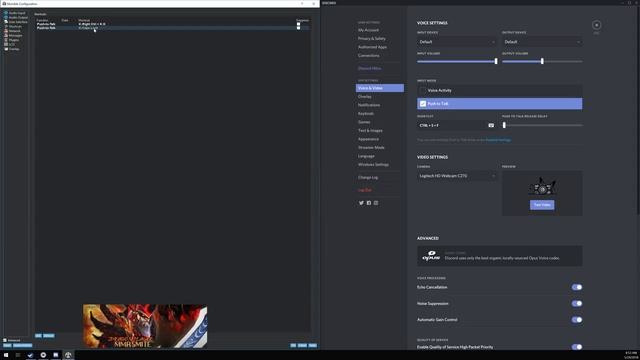Click the CTRL shortcut input field

click(x=457, y=125)
